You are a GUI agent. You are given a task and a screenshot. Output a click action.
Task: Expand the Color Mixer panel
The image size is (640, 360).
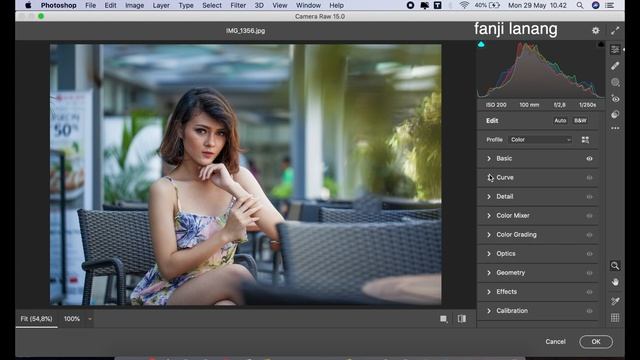(489, 216)
